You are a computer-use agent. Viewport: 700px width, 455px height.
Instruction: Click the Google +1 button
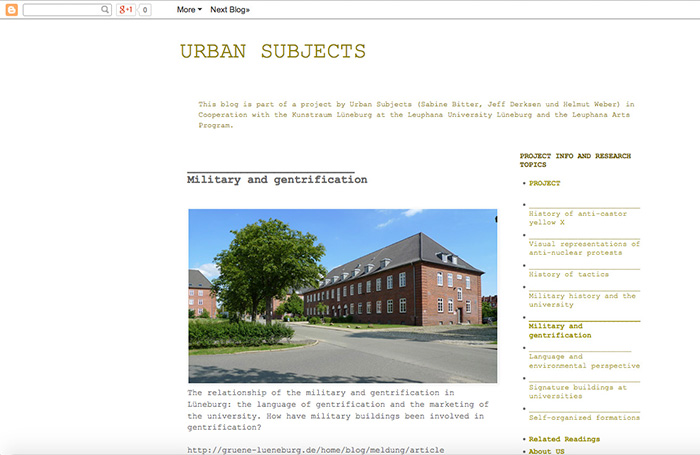126,9
